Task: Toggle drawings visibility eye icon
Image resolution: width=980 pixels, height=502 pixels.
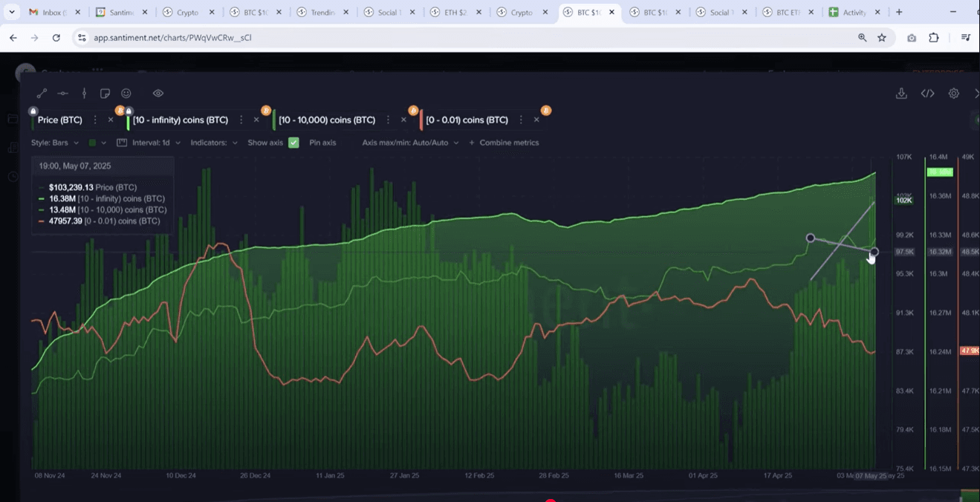Action: pos(158,94)
